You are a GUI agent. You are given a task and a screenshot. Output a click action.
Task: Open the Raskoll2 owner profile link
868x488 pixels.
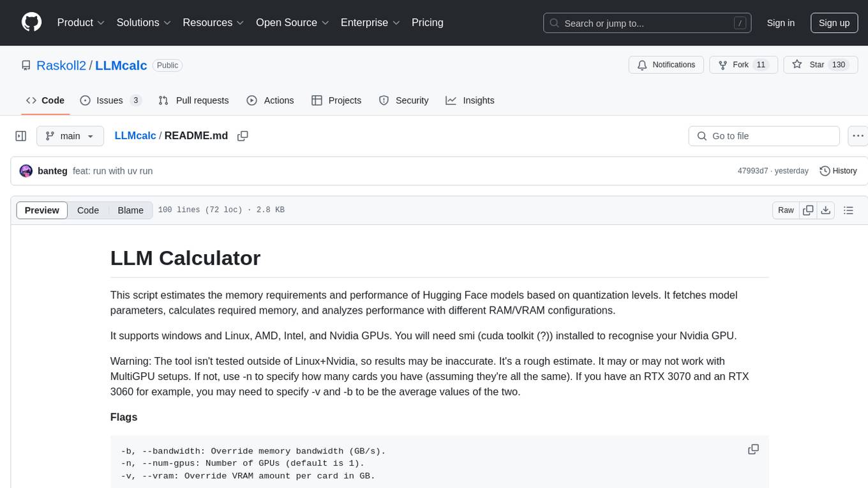(x=61, y=65)
